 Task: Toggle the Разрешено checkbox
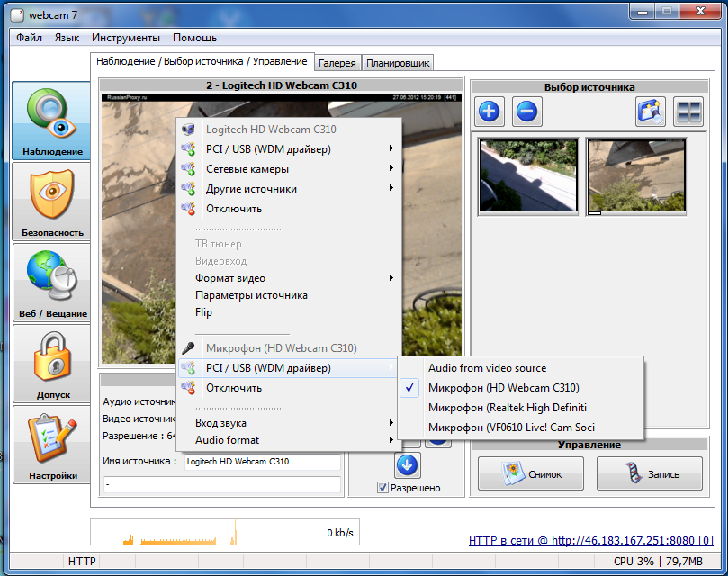click(382, 488)
